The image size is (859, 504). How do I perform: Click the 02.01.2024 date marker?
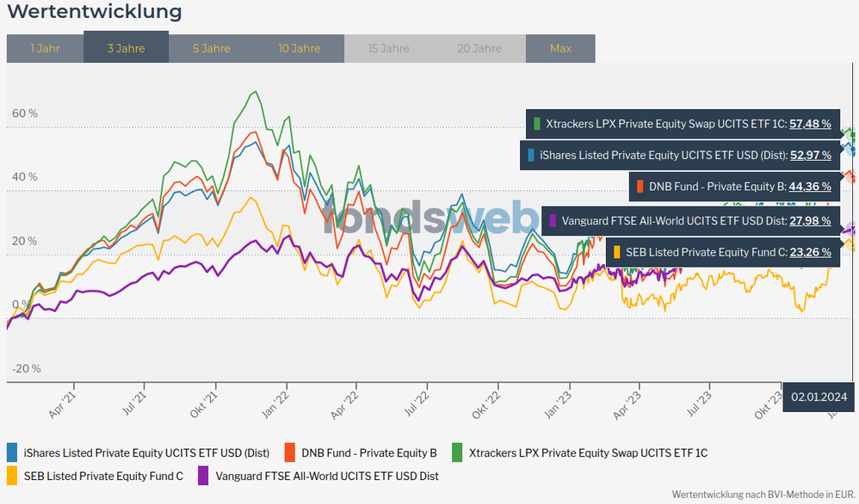point(819,396)
